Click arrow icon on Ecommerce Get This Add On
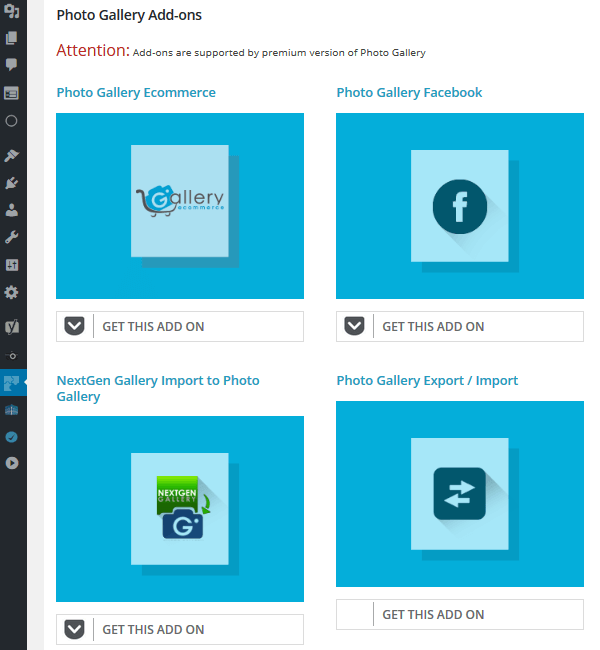The image size is (600, 650). click(75, 326)
